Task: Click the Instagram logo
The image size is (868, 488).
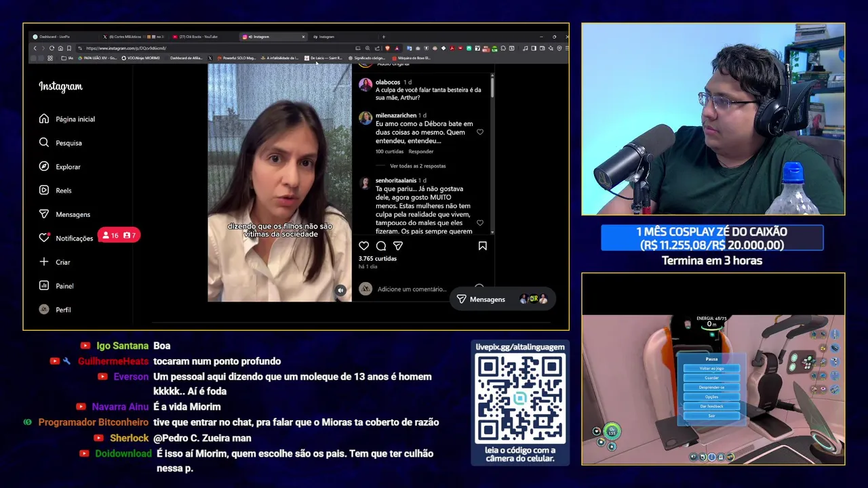Action: [x=60, y=87]
